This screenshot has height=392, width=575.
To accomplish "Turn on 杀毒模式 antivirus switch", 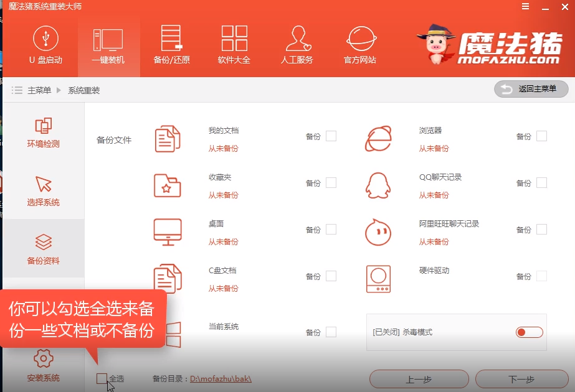I will [x=528, y=333].
